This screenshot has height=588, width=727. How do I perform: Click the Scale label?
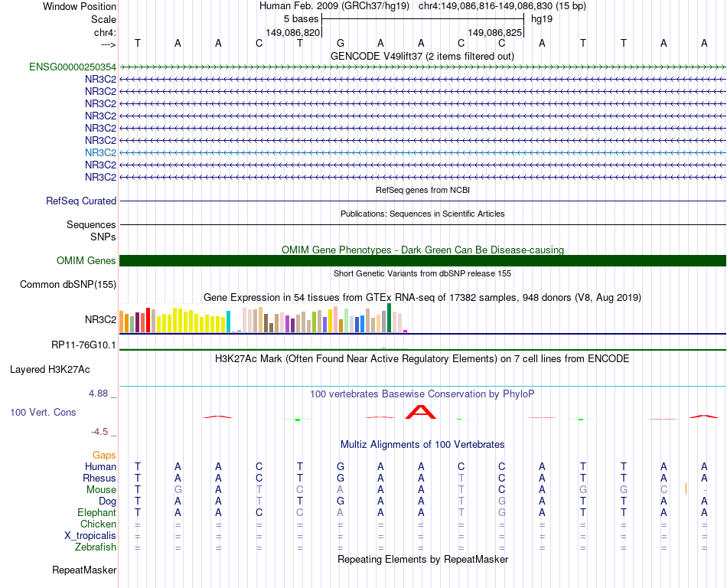pos(103,19)
